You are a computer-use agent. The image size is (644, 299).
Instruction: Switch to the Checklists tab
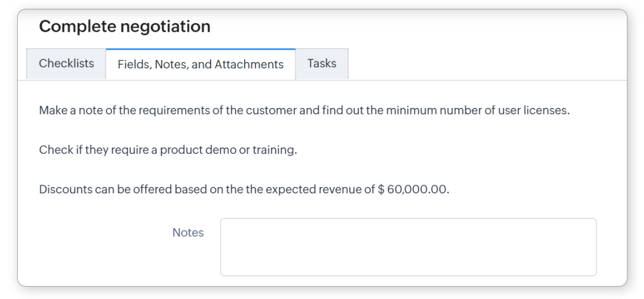(66, 64)
